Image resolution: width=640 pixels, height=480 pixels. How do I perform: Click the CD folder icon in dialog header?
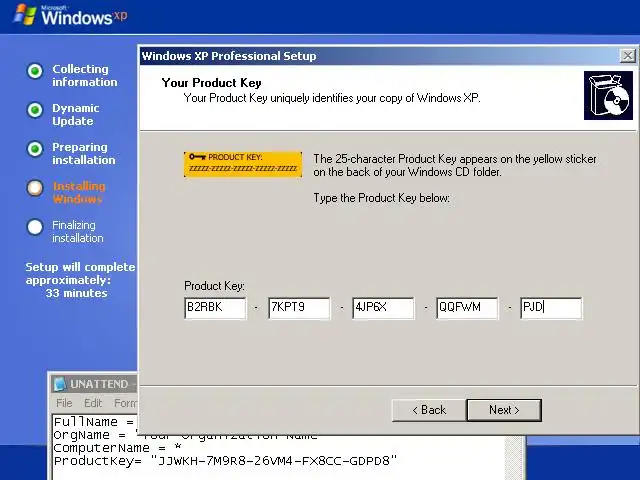coord(608,96)
